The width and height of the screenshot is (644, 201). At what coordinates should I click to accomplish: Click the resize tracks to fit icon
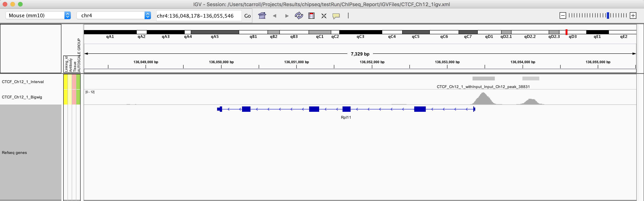[x=324, y=16]
